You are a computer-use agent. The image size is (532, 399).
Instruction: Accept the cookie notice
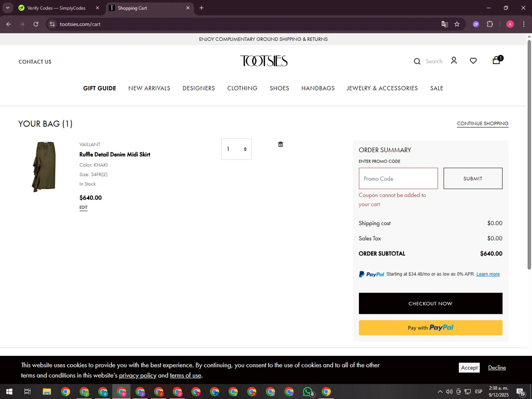tap(469, 367)
